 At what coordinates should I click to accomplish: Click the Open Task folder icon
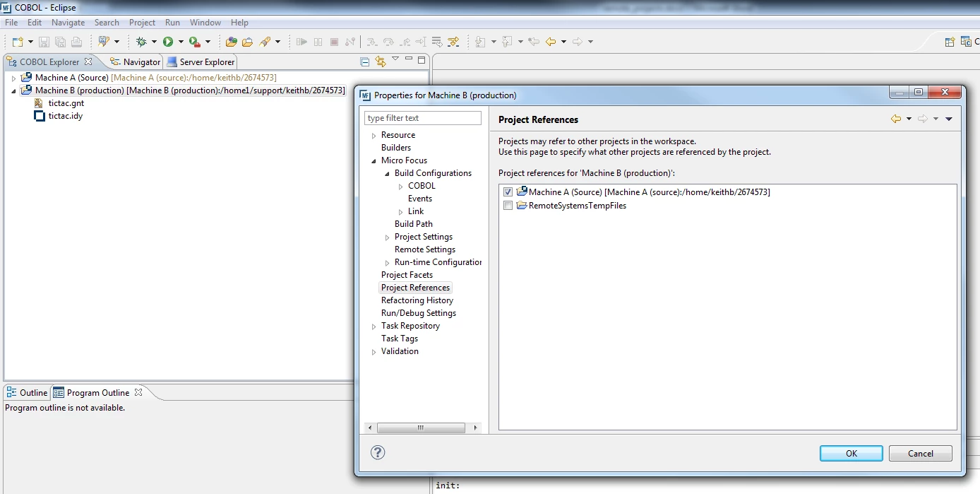(x=247, y=42)
